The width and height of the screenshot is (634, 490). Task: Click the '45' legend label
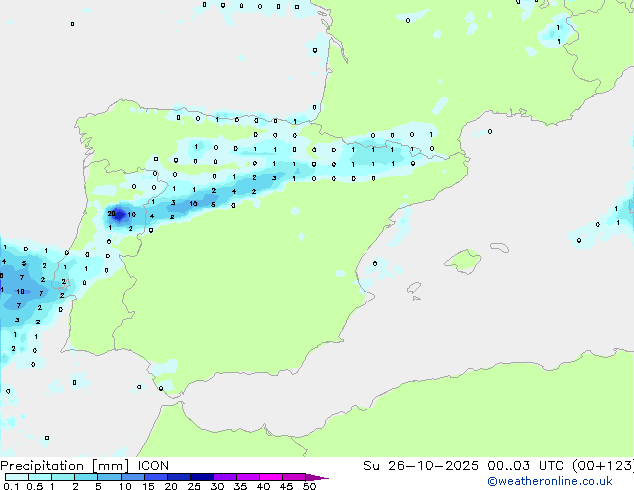(x=286, y=486)
